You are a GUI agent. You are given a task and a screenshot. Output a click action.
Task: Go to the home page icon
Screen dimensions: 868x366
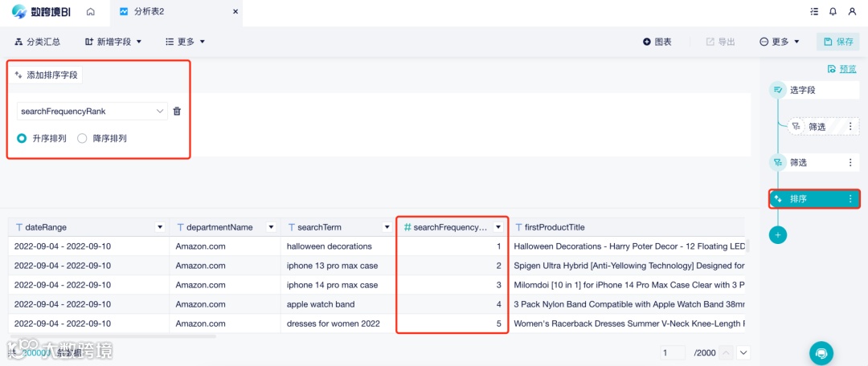point(91,11)
